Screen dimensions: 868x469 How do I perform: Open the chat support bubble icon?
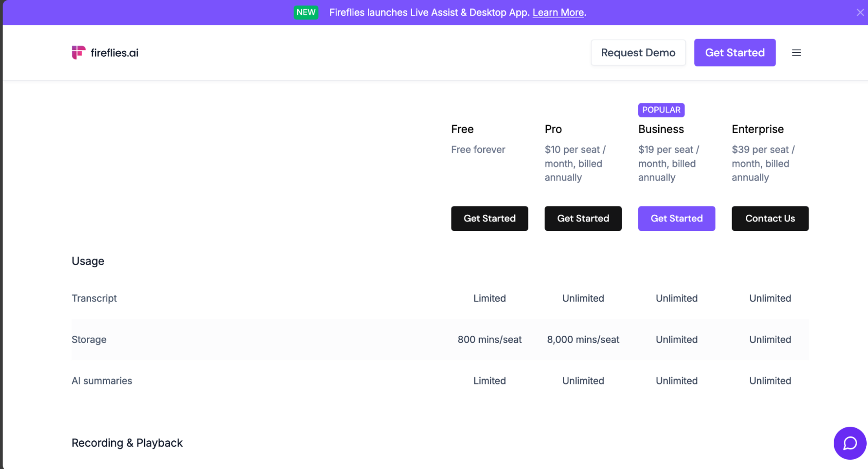pyautogui.click(x=849, y=443)
